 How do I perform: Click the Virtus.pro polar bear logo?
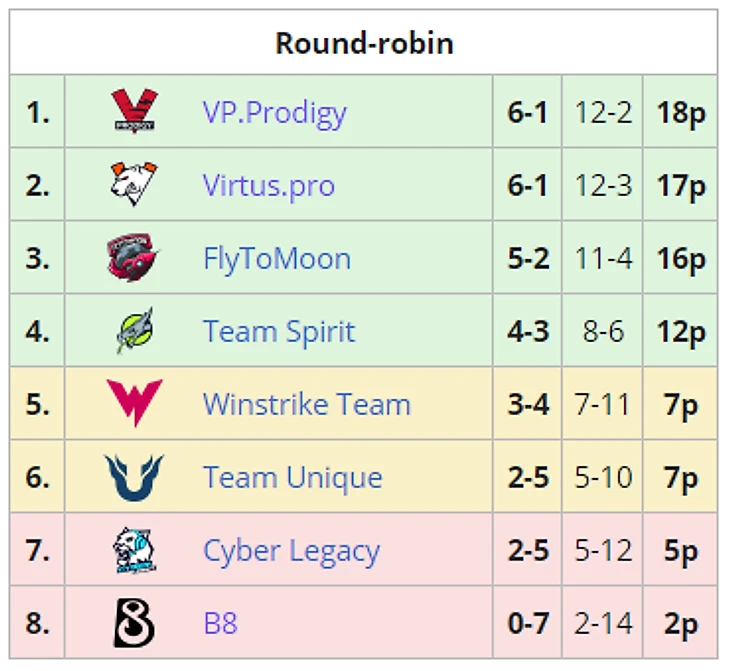pyautogui.click(x=134, y=185)
